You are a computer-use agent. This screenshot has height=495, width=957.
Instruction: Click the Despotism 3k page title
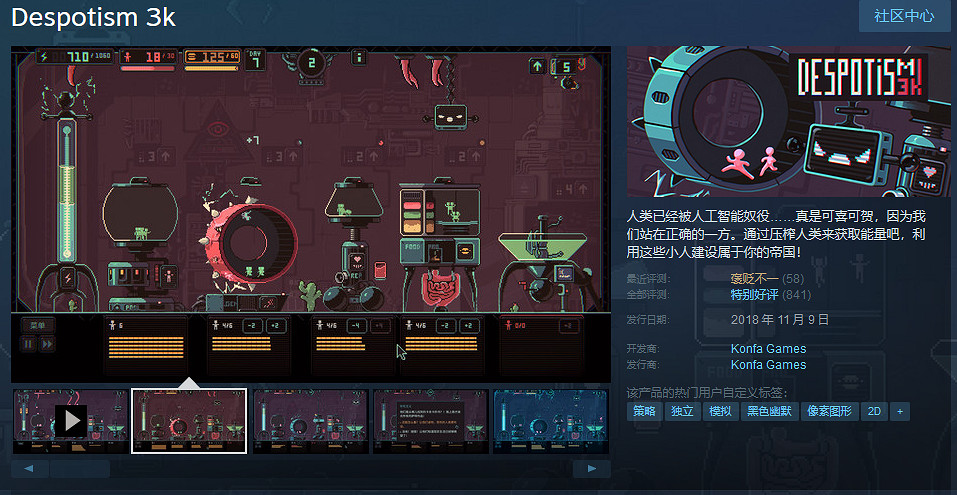pyautogui.click(x=93, y=18)
